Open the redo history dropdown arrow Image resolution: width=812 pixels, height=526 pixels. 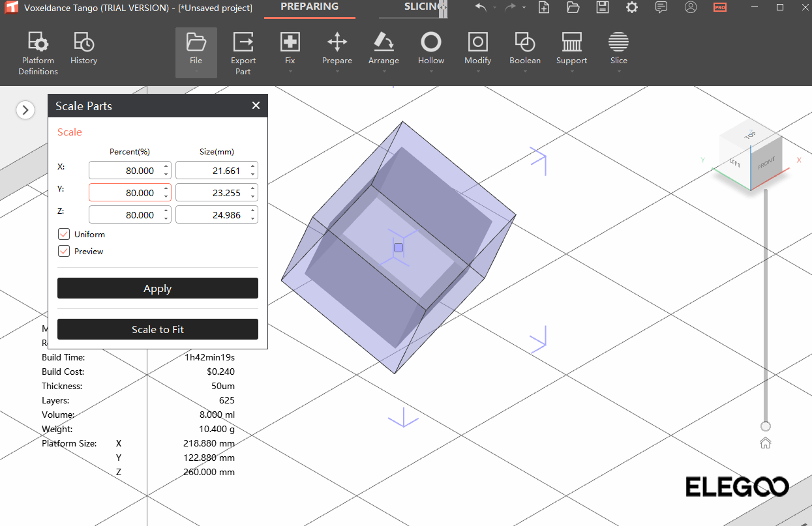click(x=524, y=8)
